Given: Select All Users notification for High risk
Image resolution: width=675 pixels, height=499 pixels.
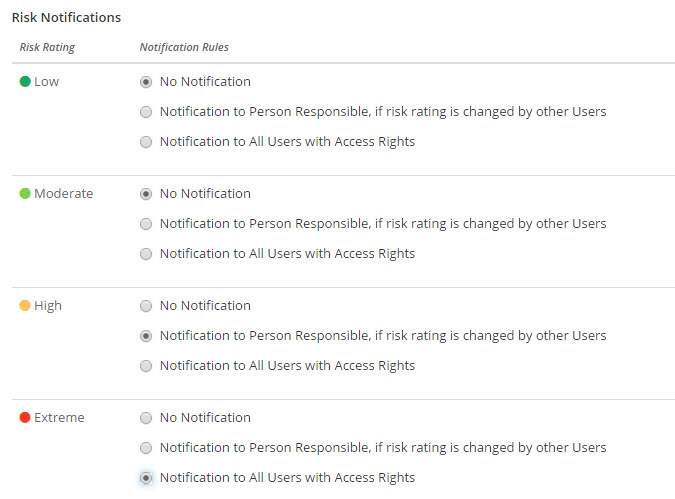Looking at the screenshot, I should coord(146,366).
